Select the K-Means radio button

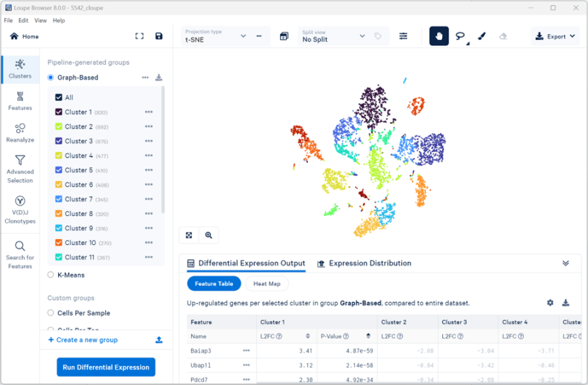click(x=51, y=275)
